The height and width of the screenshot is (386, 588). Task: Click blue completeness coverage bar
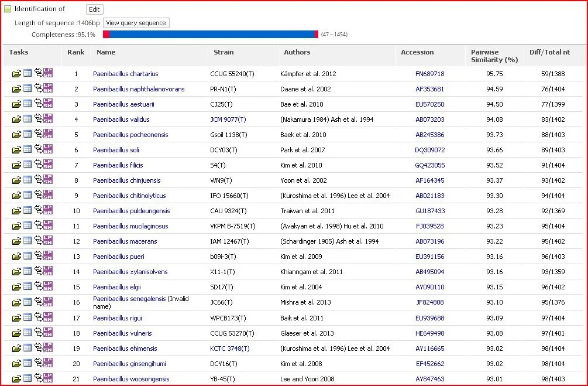211,34
